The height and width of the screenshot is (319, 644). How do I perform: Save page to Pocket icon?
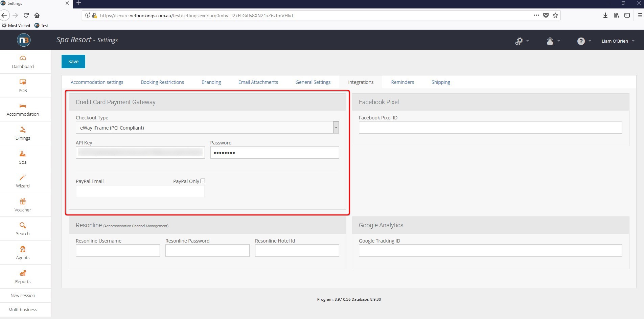(x=546, y=15)
